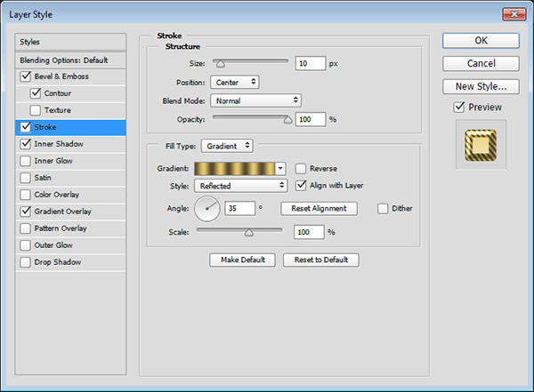Open the Position dropdown
This screenshot has height=392, width=534.
(x=235, y=82)
